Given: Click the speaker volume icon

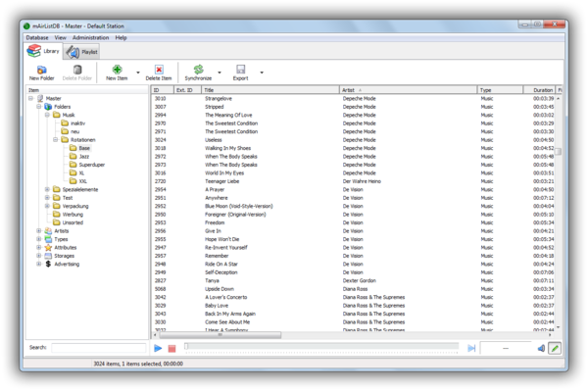Looking at the screenshot, I should click(x=541, y=348).
